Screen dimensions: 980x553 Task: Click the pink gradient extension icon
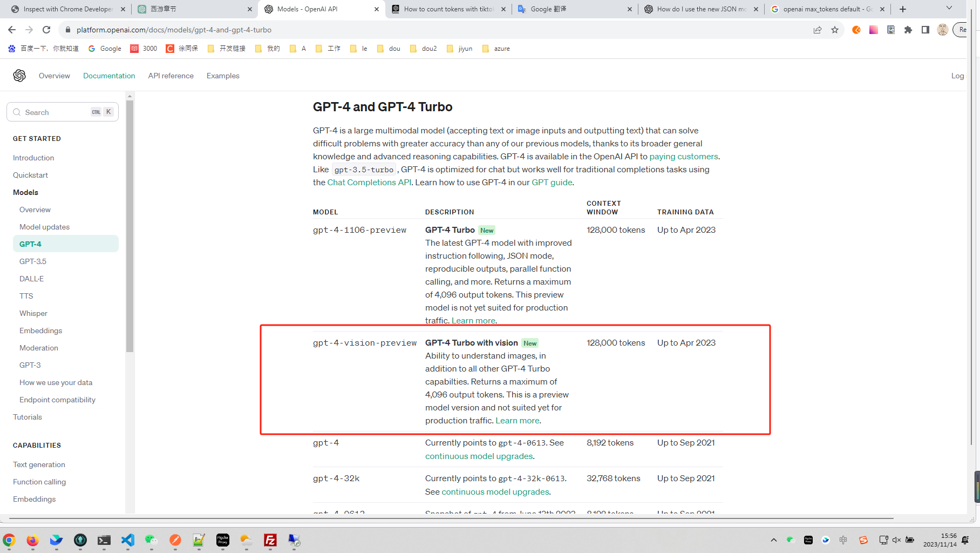pos(874,30)
